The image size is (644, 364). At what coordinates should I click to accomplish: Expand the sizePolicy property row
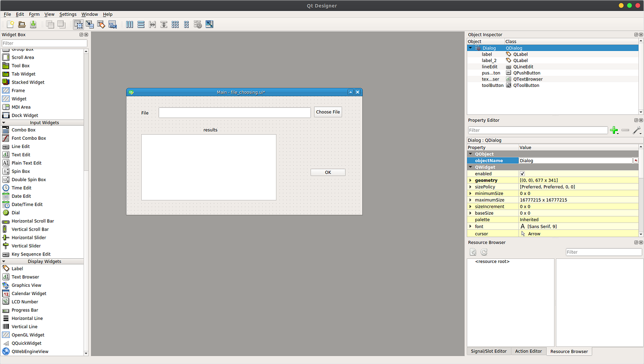click(x=470, y=187)
